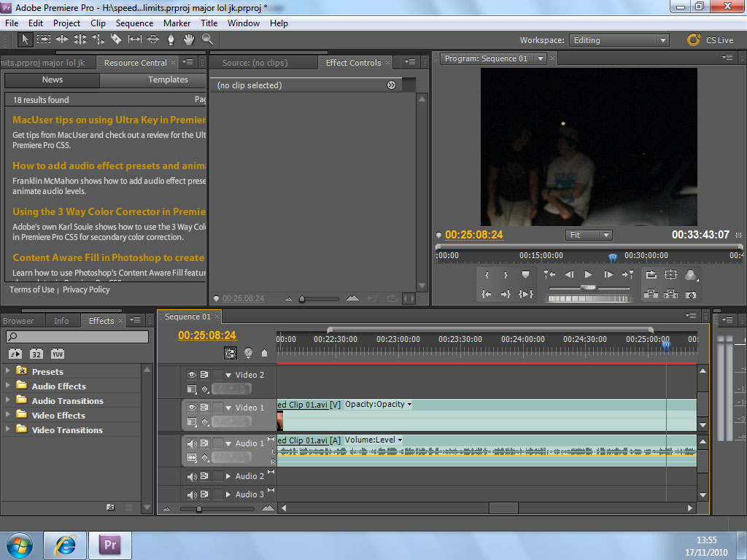Click the Terms of Use link
The image size is (747, 560).
[32, 289]
